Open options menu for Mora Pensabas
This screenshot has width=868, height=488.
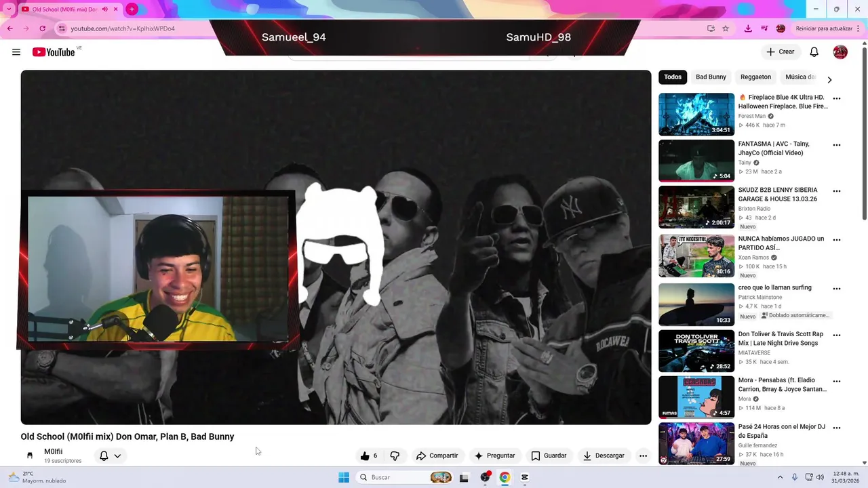pos(837,382)
